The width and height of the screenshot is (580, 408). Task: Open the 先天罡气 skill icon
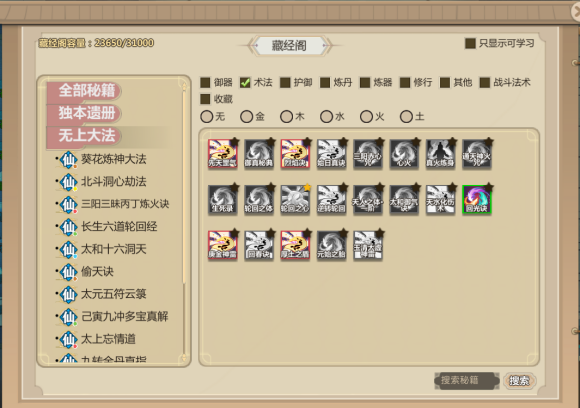(223, 154)
